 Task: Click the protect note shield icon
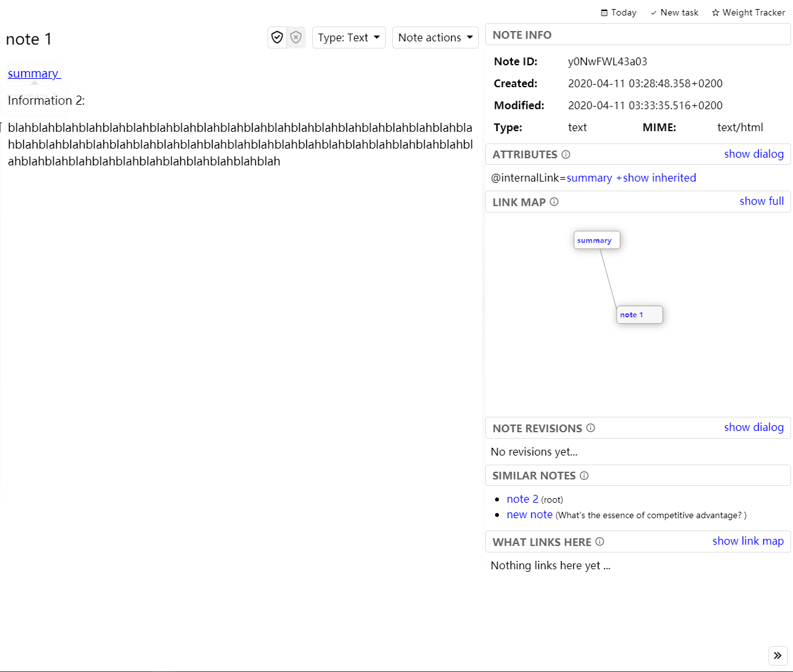(277, 37)
